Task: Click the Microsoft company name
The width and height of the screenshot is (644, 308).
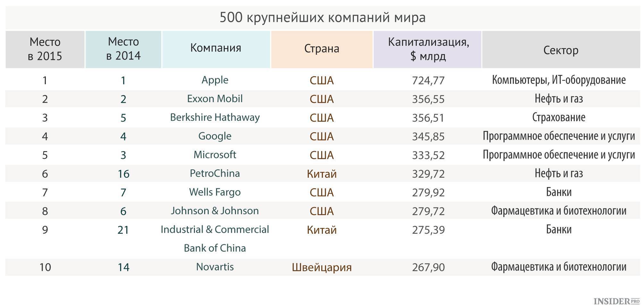Action: 215,155
